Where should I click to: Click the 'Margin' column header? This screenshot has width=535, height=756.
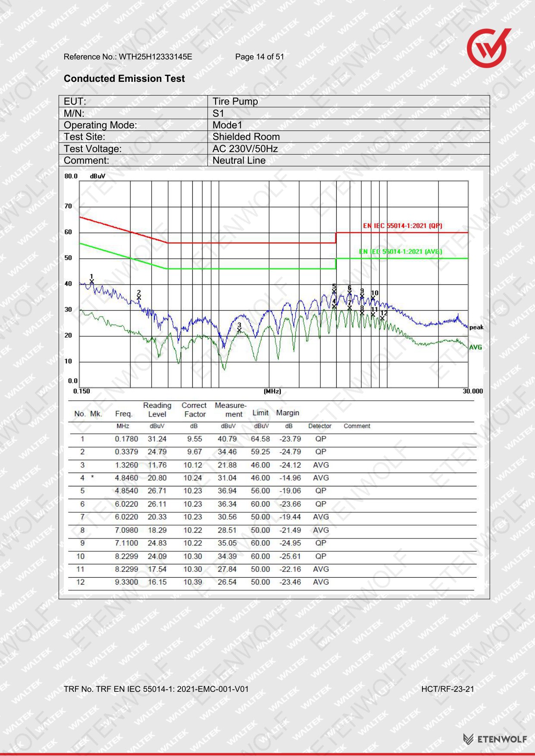288,413
